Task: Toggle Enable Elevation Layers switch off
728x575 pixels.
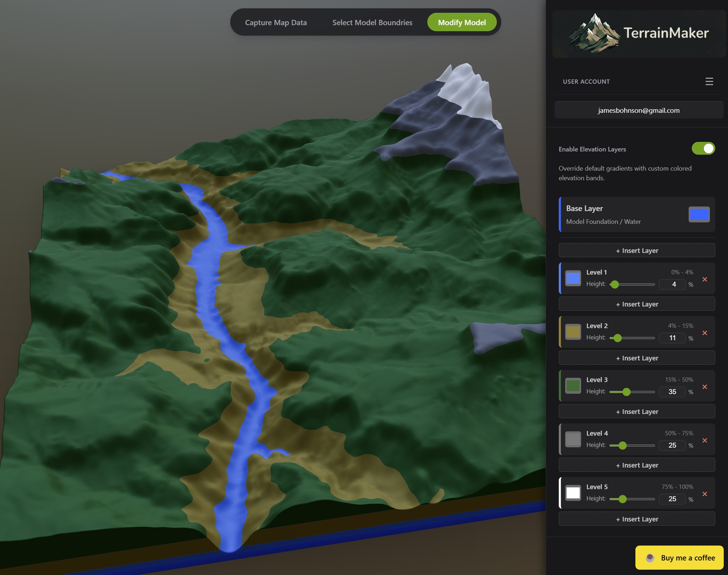Action: click(x=703, y=149)
